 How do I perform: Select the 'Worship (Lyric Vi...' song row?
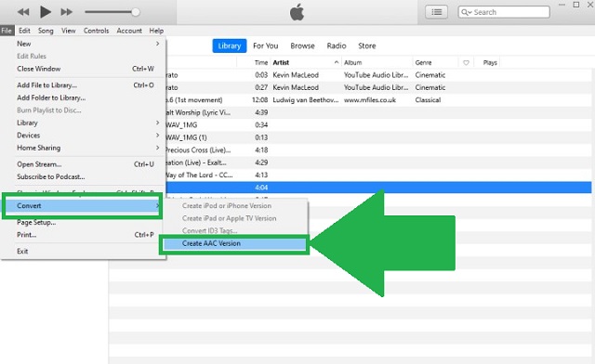378,112
